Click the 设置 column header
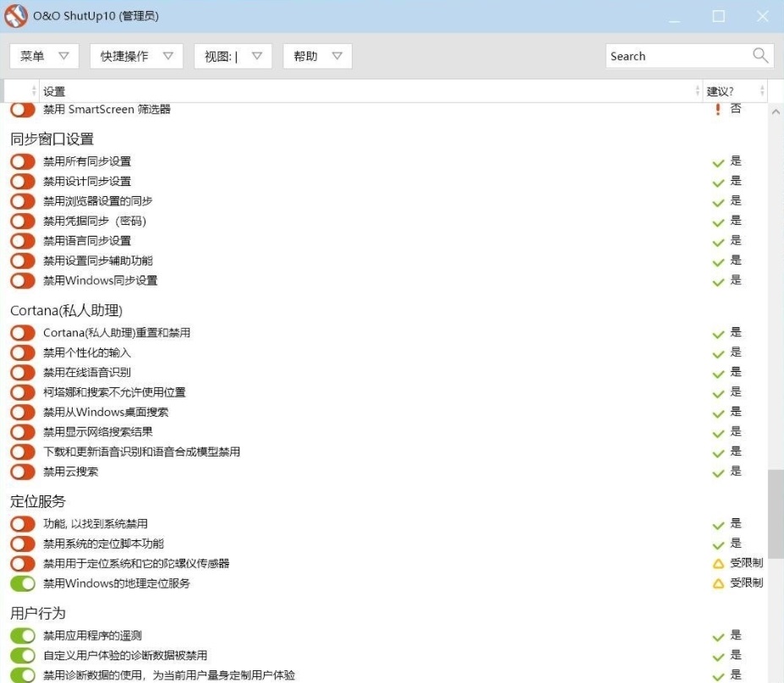 [54, 91]
